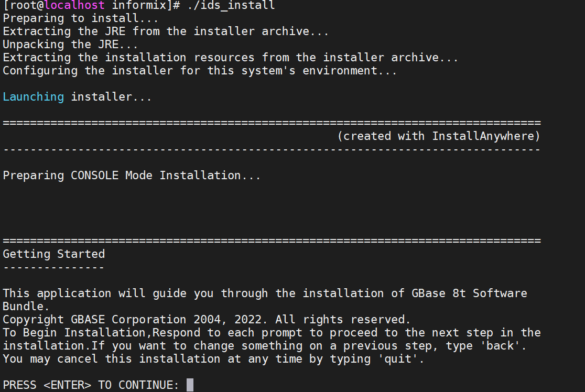Click 'Preparing CONSOLE Mode Installation...' line
585x392 pixels.
132,176
